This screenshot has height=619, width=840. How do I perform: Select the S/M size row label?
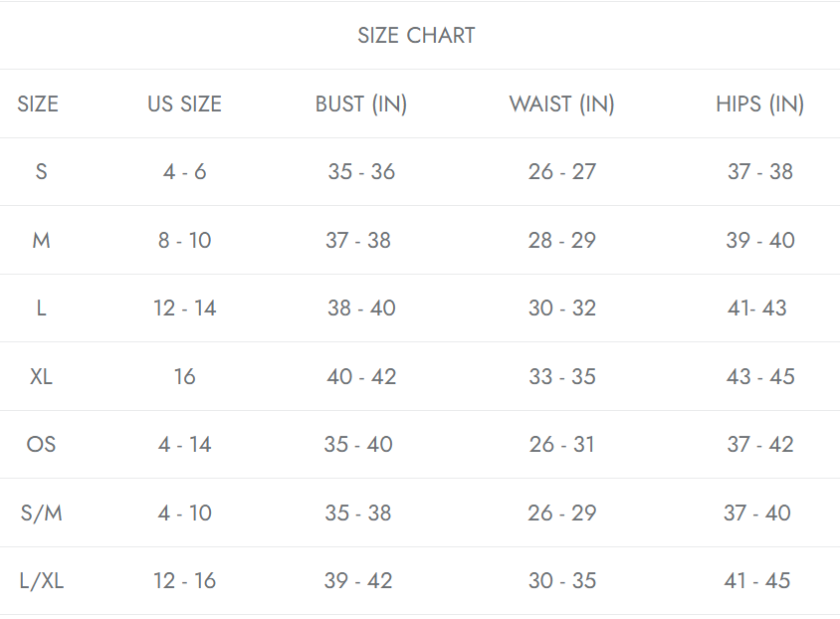[x=41, y=513]
